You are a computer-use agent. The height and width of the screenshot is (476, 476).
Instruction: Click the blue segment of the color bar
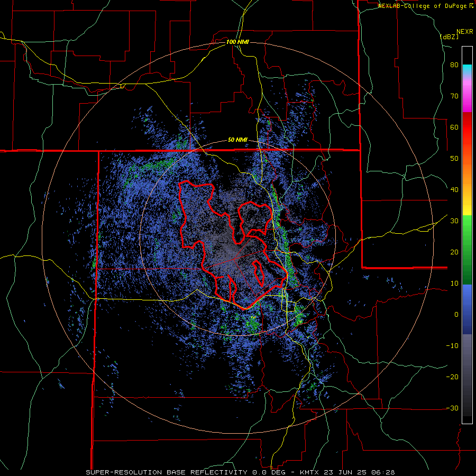(467, 309)
